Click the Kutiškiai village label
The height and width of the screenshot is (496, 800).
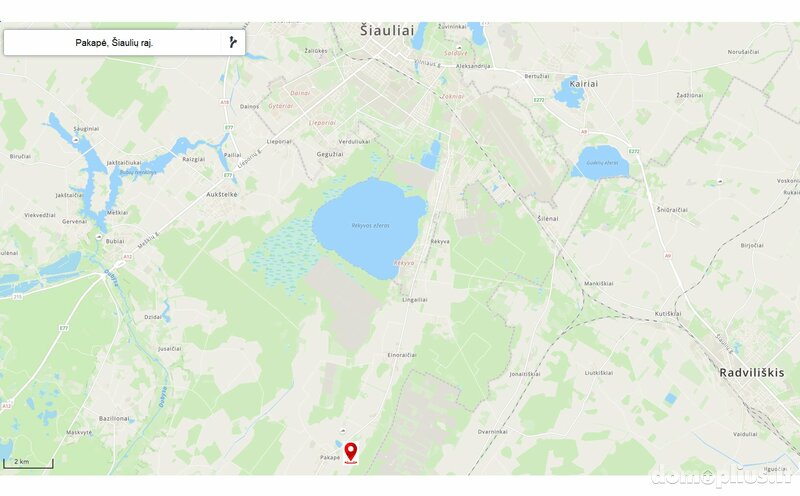(x=668, y=314)
